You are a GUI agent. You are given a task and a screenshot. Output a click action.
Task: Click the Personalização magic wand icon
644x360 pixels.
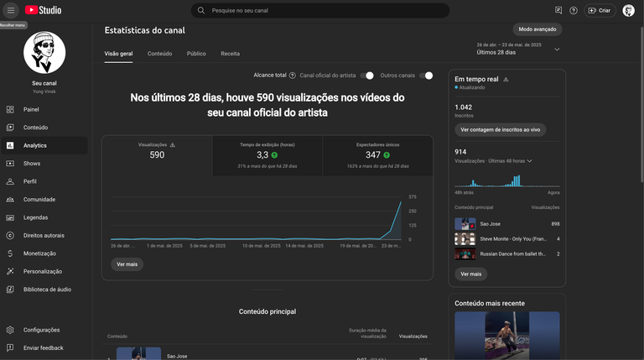coord(10,271)
